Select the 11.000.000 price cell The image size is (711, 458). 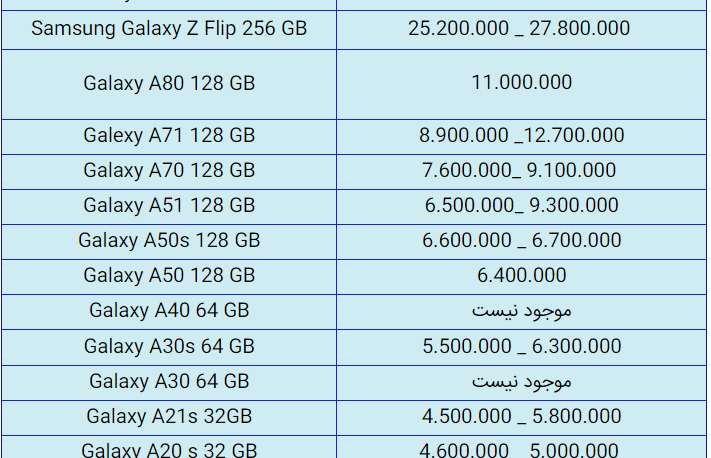[521, 83]
